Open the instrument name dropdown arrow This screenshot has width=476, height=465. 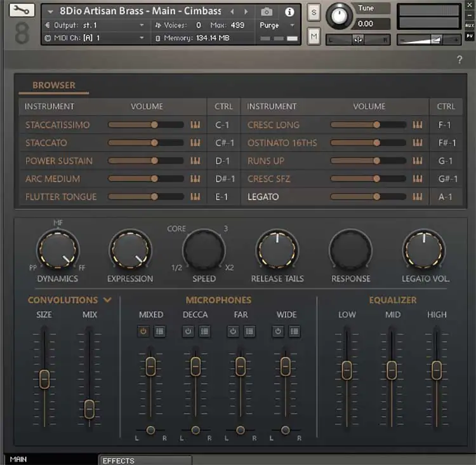point(50,11)
